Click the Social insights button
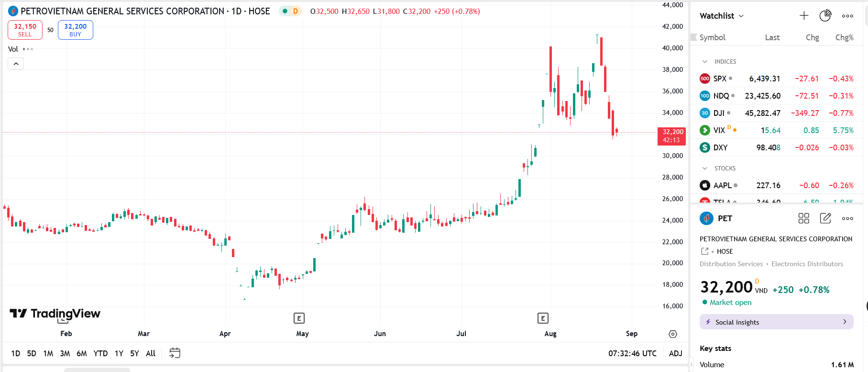The width and height of the screenshot is (868, 372). click(x=777, y=322)
